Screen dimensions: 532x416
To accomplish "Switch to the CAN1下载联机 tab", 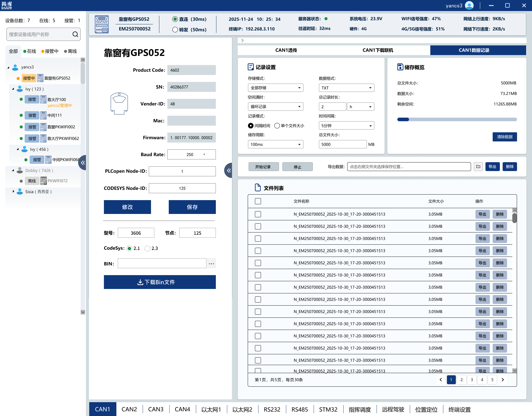I will pyautogui.click(x=378, y=50).
